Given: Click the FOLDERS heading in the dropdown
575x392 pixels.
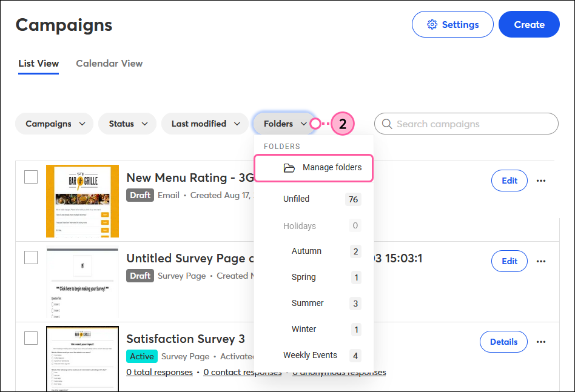Looking at the screenshot, I should (282, 147).
